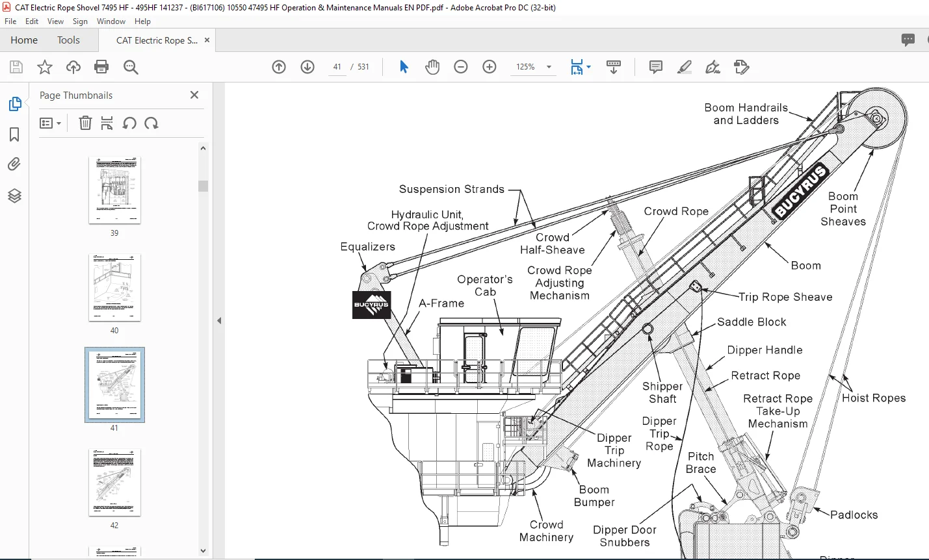929x560 pixels.
Task: Select the page 42 thumbnail
Action: click(x=114, y=483)
